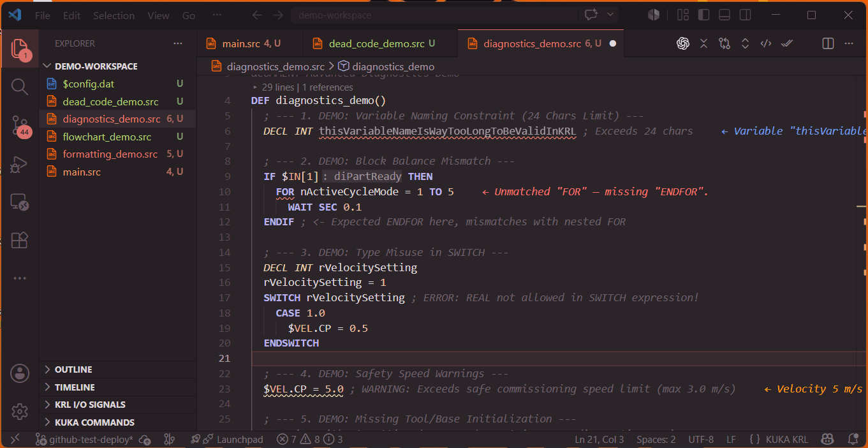
Task: Open the Accounts menu
Action: coord(19,373)
